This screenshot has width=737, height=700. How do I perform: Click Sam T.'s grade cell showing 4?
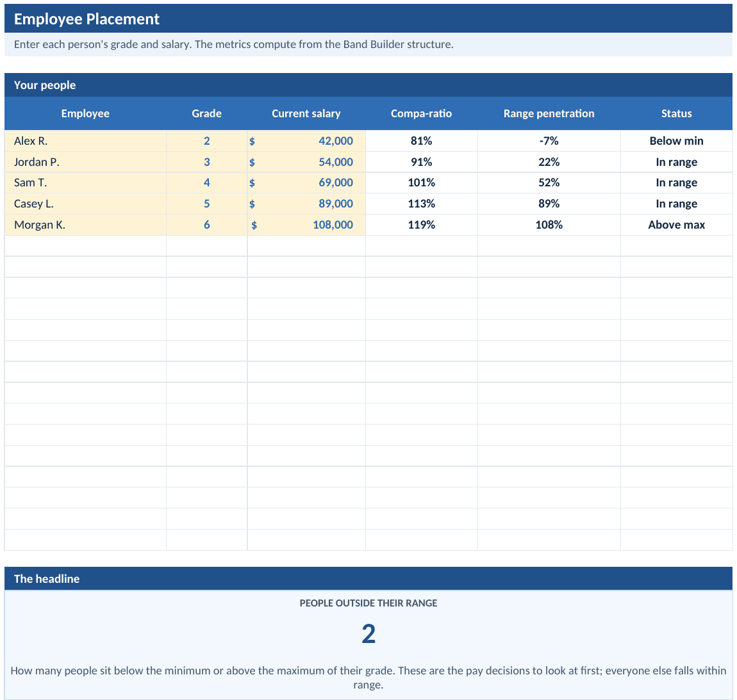click(x=207, y=183)
